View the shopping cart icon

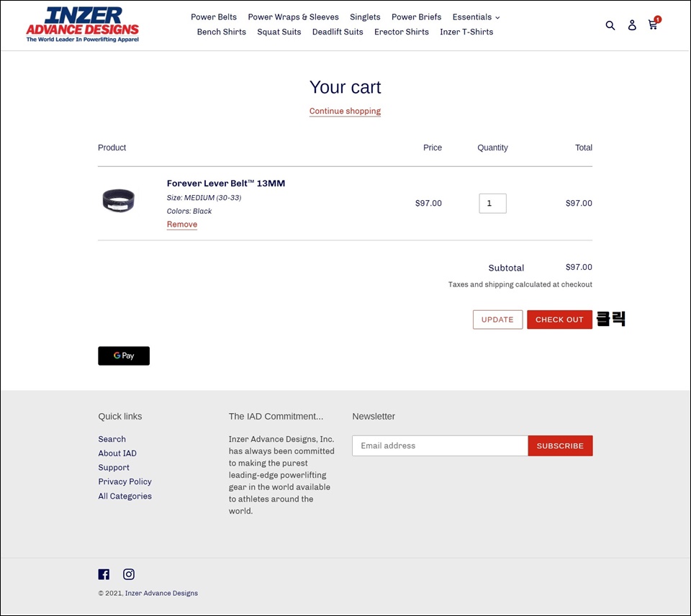pyautogui.click(x=654, y=24)
